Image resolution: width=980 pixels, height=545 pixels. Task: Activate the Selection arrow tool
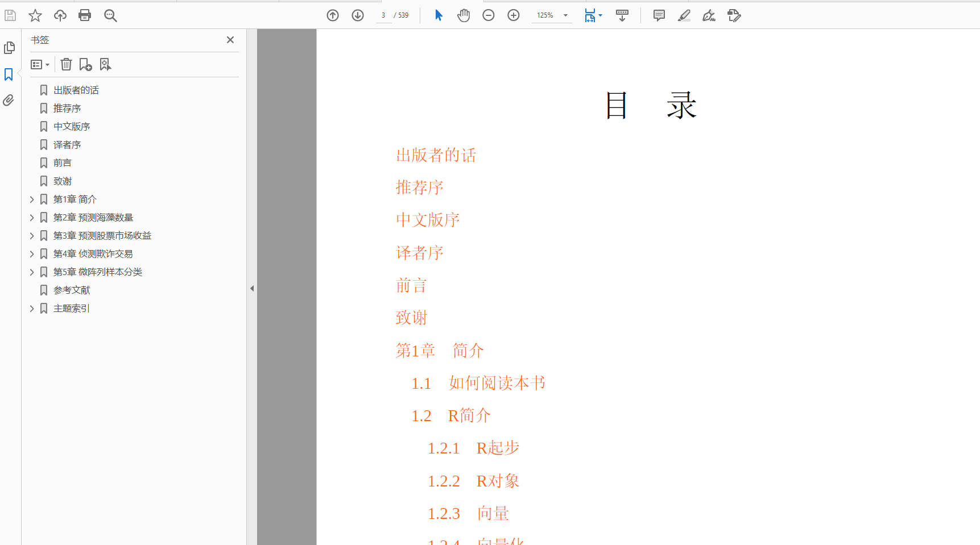[439, 15]
